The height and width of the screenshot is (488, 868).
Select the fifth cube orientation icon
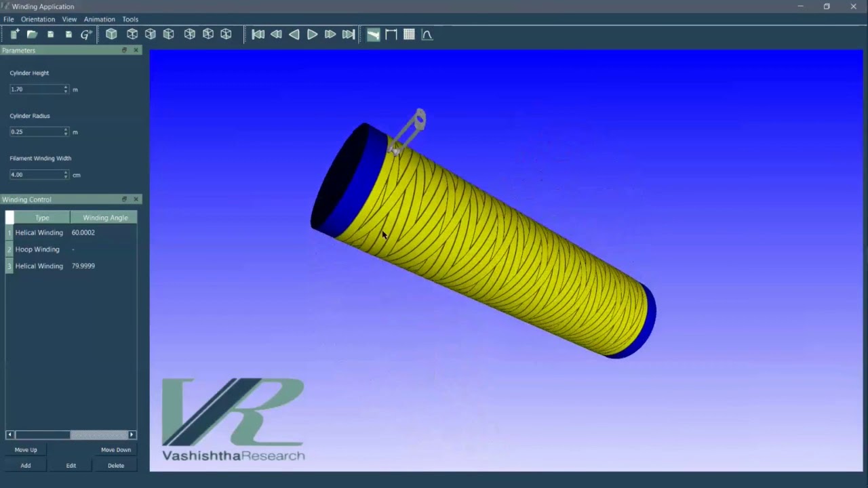click(x=190, y=34)
